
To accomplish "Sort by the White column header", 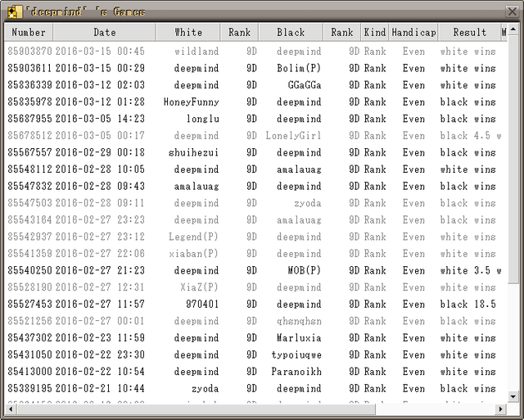I will tap(188, 33).
